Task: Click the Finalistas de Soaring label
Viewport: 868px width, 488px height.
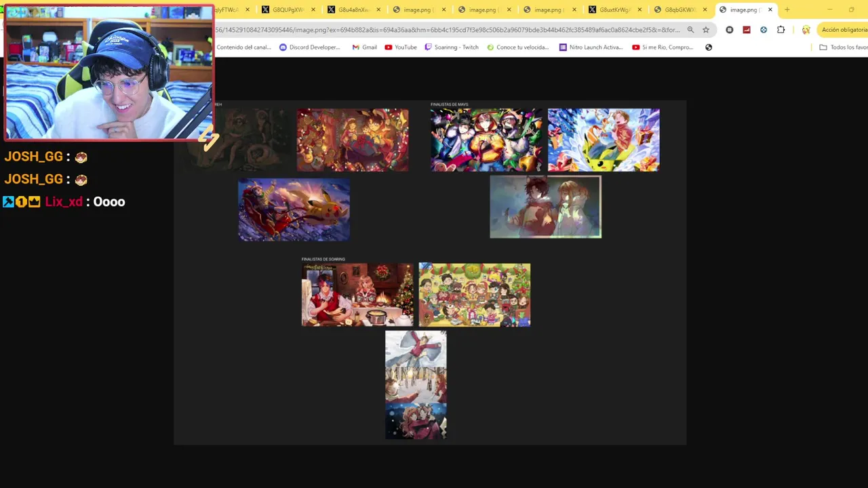Action: pyautogui.click(x=323, y=259)
